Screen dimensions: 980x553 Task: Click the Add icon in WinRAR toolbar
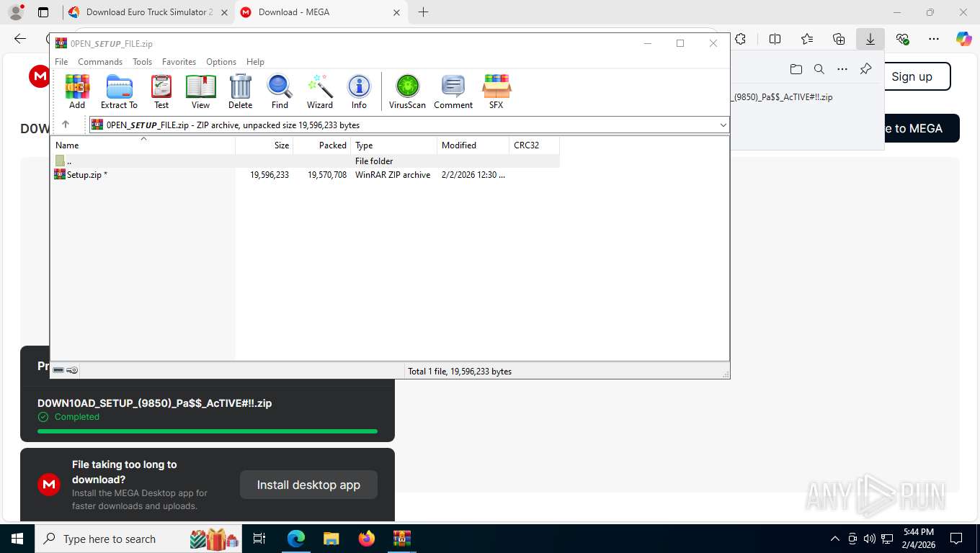tap(77, 91)
